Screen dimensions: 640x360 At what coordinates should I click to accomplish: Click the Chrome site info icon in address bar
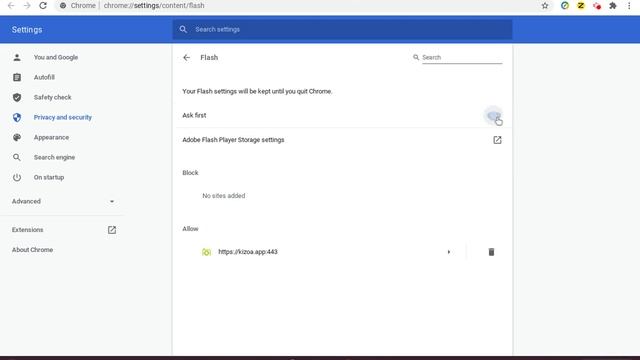click(63, 6)
